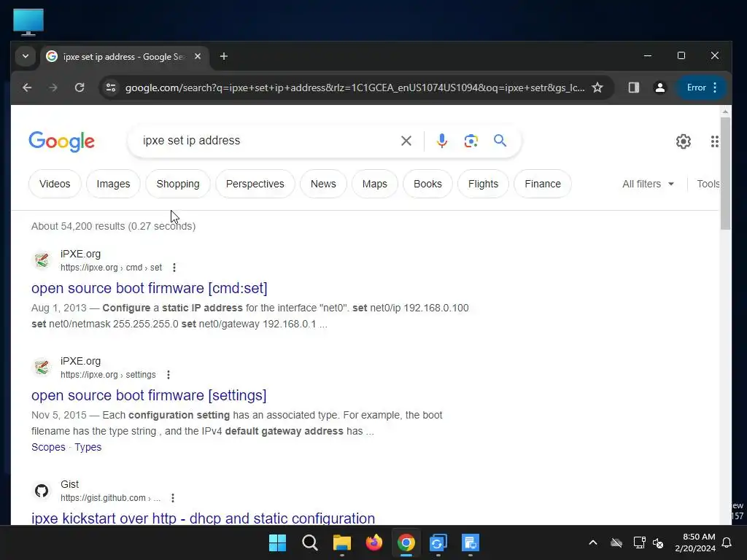
Task: Click the GitHub favicon of Gist result
Action: 42,491
